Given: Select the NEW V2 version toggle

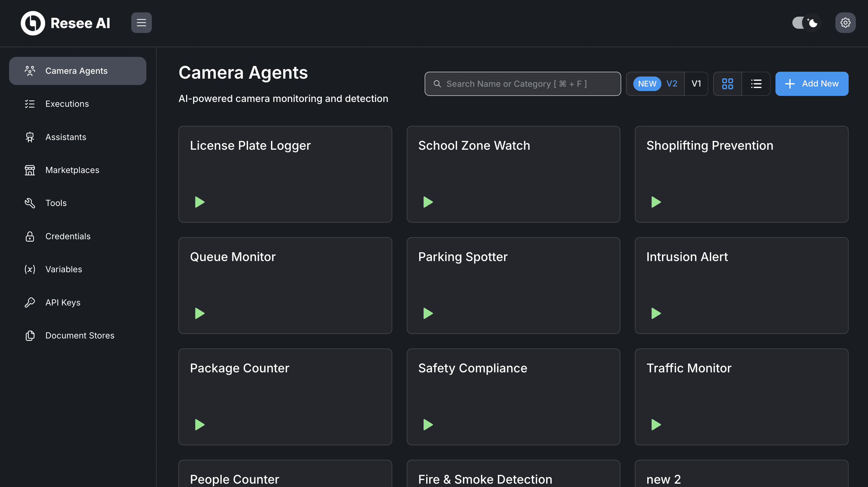Looking at the screenshot, I should (655, 83).
